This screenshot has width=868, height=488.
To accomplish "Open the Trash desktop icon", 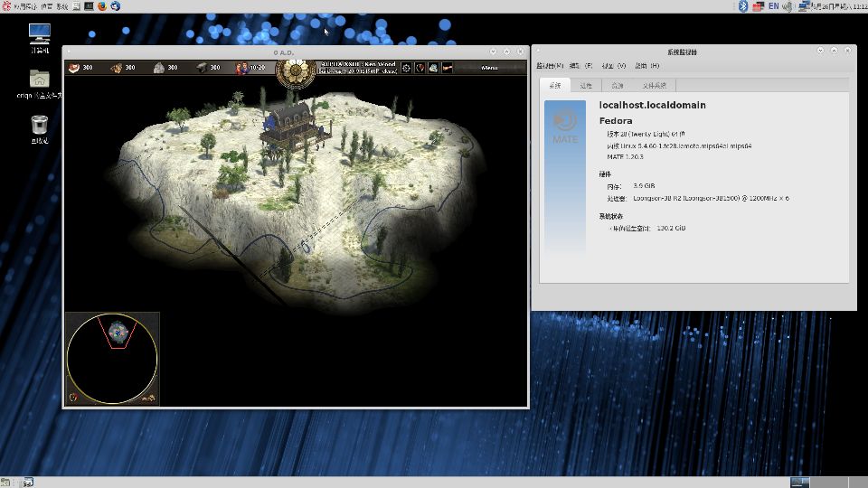I will pos(39,129).
